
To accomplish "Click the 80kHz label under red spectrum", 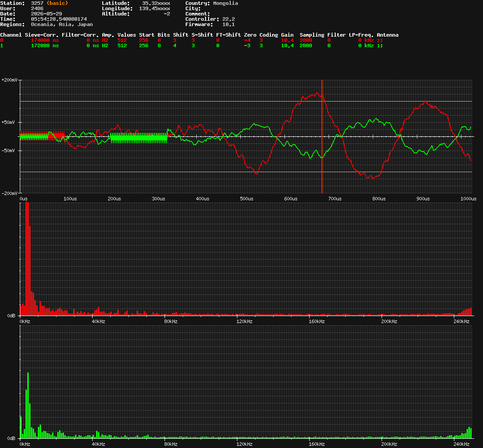I will pos(171,321).
